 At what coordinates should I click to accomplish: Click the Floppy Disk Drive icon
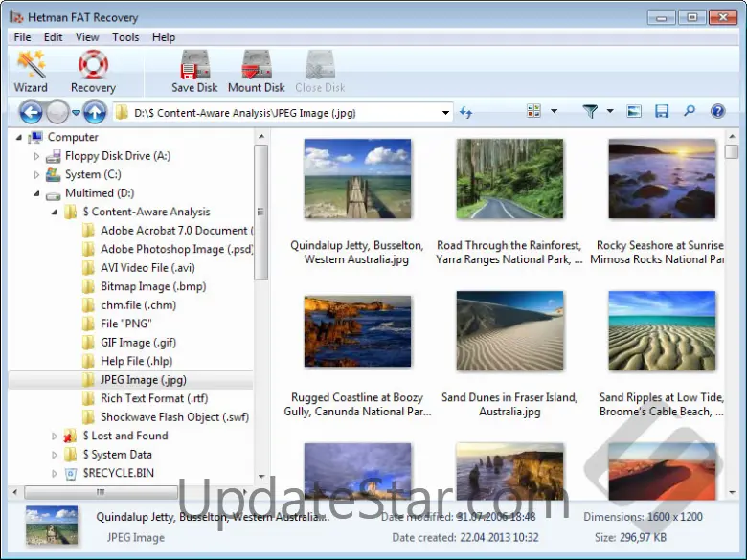coord(53,156)
